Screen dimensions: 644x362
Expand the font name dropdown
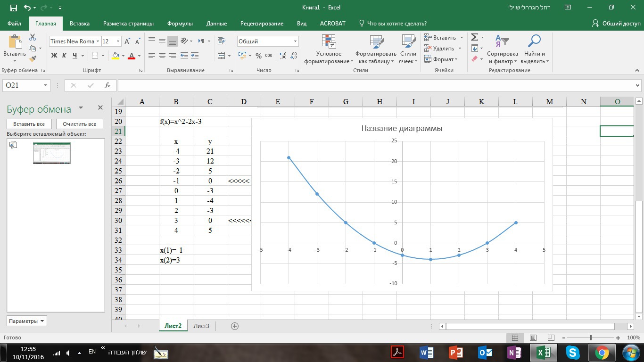point(98,41)
